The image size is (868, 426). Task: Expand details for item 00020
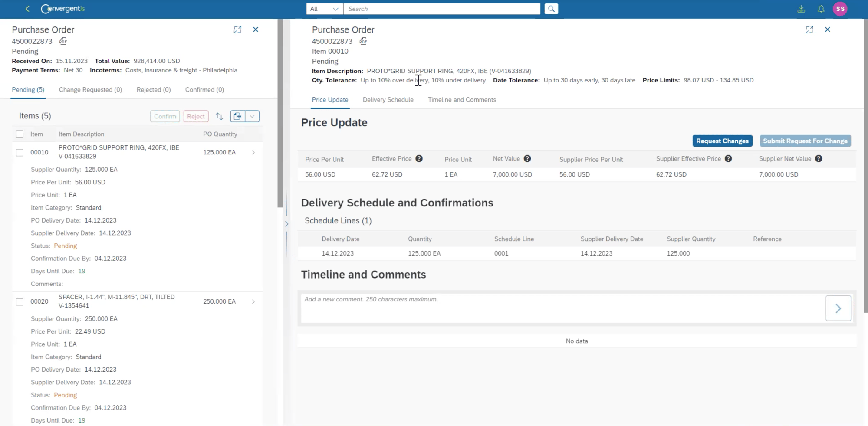pyautogui.click(x=253, y=301)
